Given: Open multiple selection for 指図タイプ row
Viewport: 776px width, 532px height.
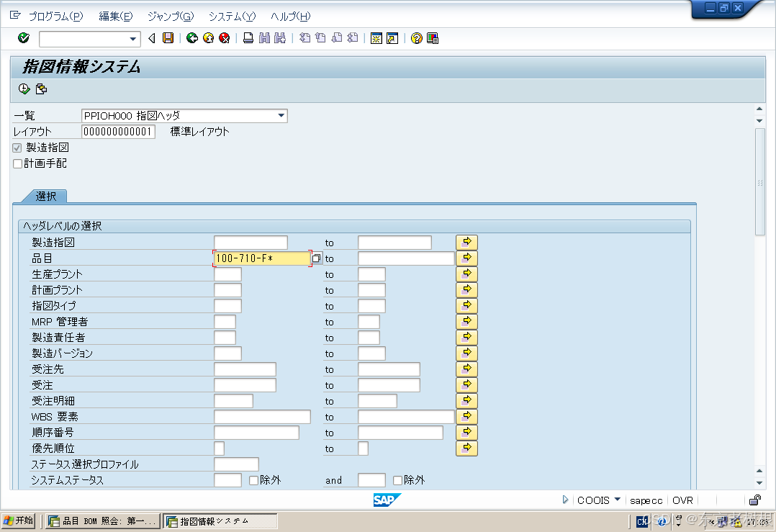Looking at the screenshot, I should click(466, 306).
